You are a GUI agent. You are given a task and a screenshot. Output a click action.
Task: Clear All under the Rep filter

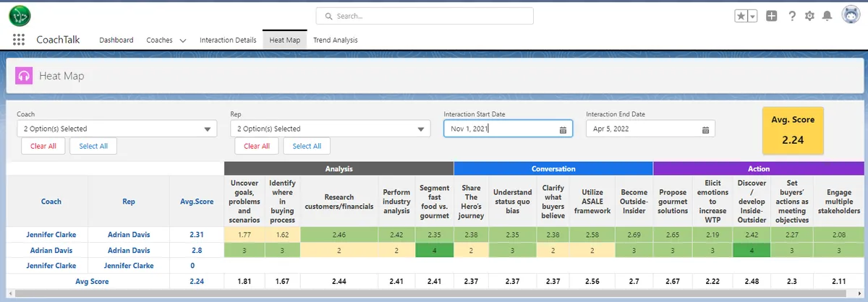[257, 146]
